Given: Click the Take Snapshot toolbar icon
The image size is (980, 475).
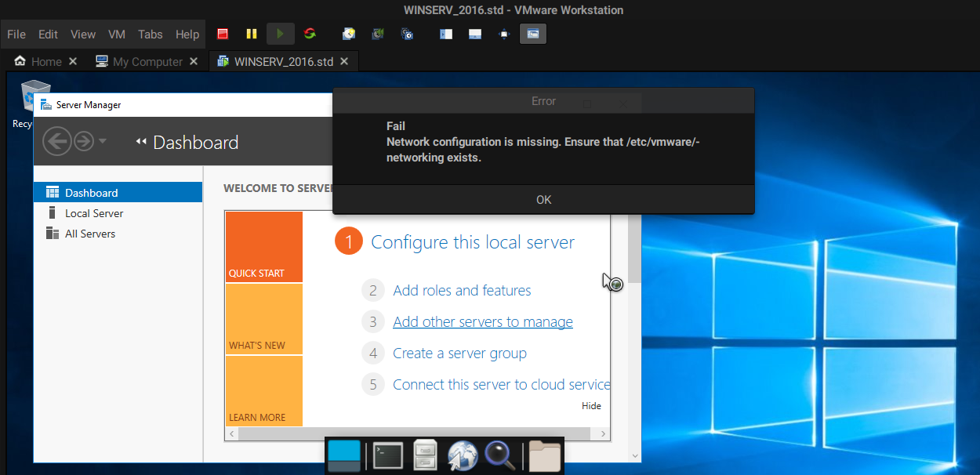Looking at the screenshot, I should (x=349, y=34).
